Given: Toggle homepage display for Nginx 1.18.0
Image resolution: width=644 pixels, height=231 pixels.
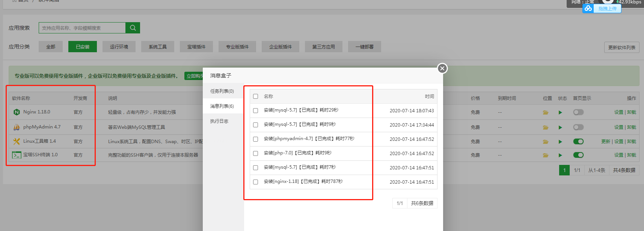Looking at the screenshot, I should tap(578, 112).
